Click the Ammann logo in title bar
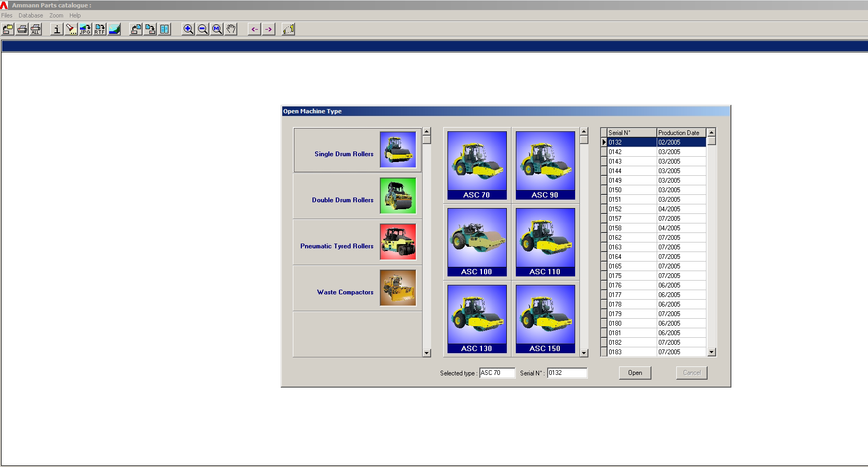The image size is (868, 467). (x=4, y=5)
